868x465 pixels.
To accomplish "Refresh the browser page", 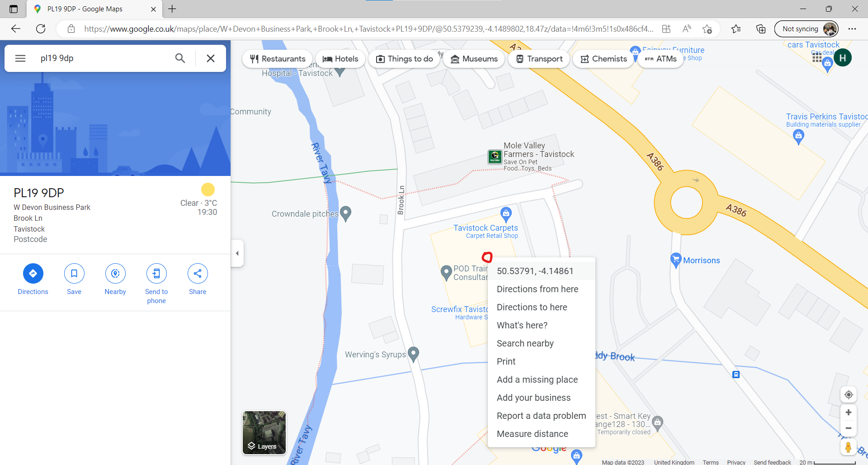I will click(x=41, y=29).
